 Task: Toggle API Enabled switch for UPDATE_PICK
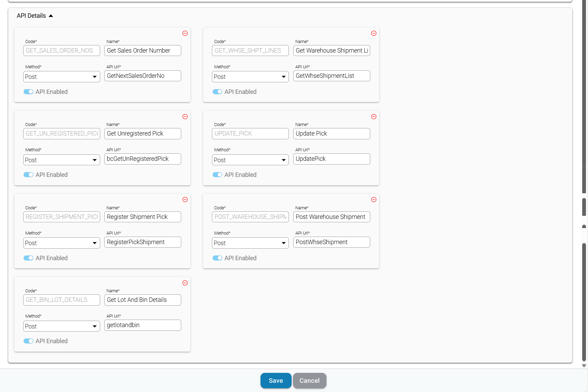pyautogui.click(x=217, y=175)
